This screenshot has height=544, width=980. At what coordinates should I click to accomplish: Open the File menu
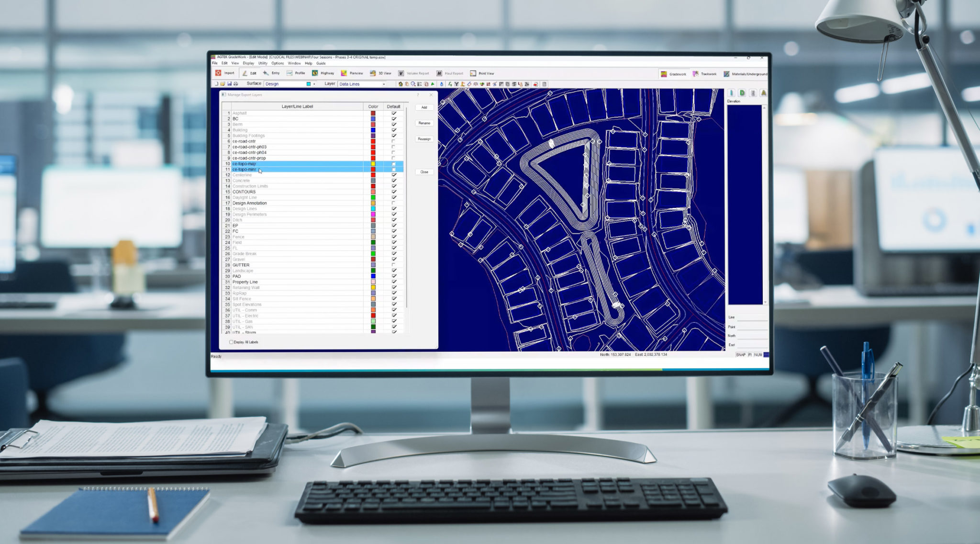point(215,63)
